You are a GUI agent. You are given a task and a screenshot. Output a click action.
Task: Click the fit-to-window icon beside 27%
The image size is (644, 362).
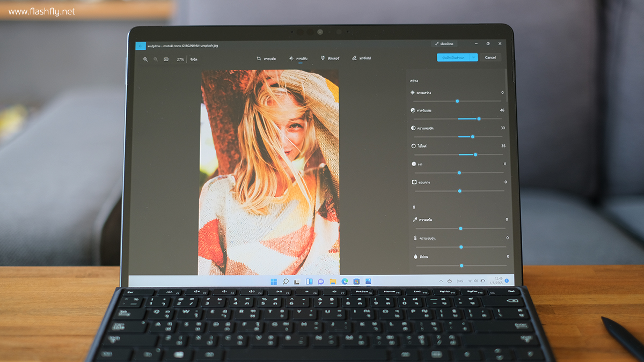pos(166,59)
